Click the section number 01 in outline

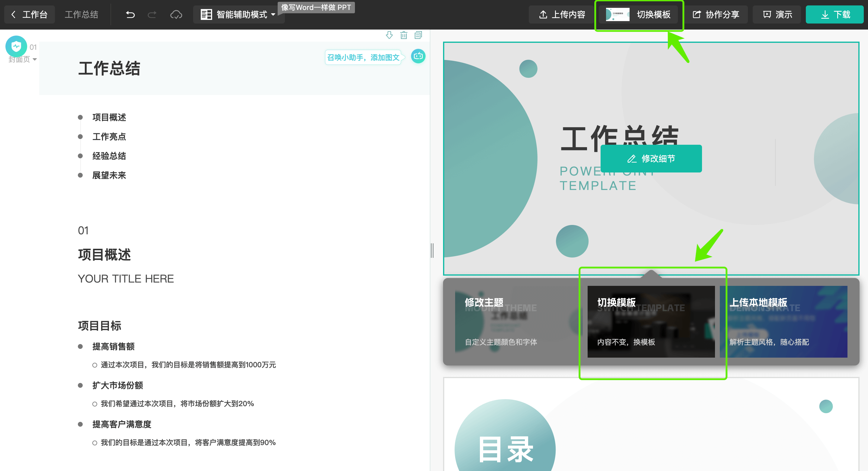click(x=83, y=230)
